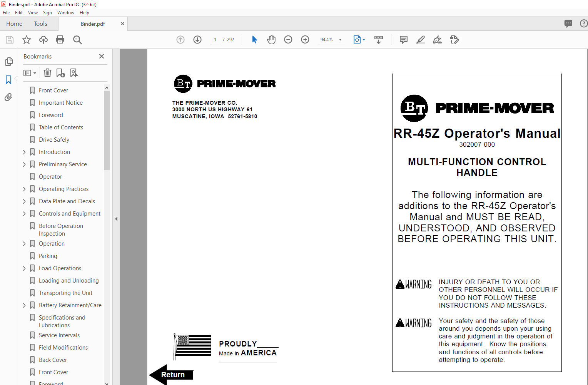The image size is (588, 385).
Task: Select the Binder.pdf document tab
Action: click(x=93, y=24)
